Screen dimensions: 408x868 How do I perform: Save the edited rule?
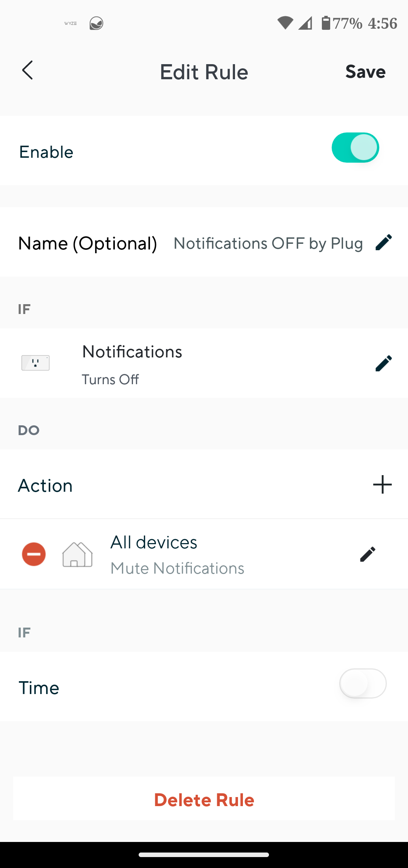click(x=365, y=71)
